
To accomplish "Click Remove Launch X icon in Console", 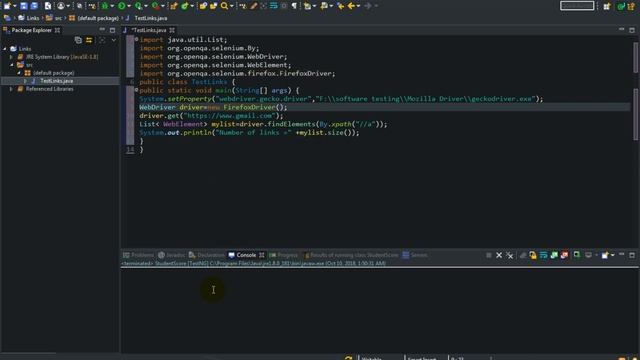I will 499,255.
